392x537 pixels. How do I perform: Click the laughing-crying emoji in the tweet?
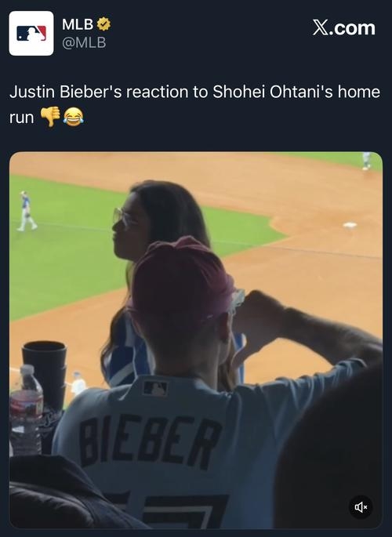point(73,117)
